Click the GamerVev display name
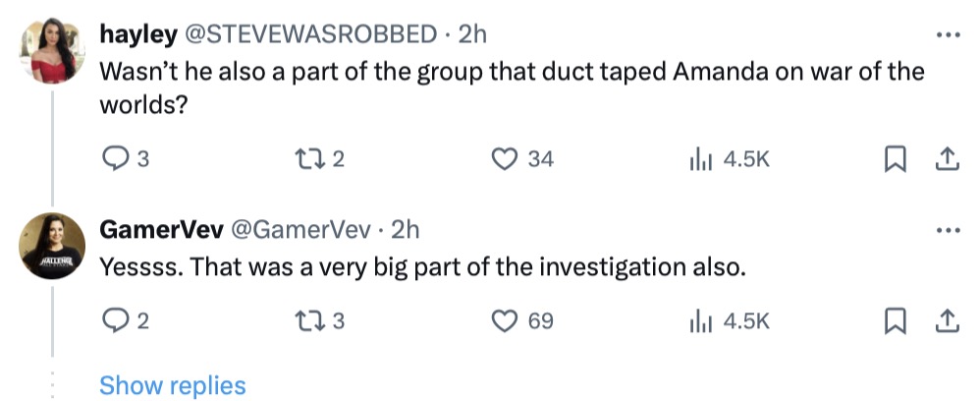This screenshot has height=401, width=980. (160, 230)
